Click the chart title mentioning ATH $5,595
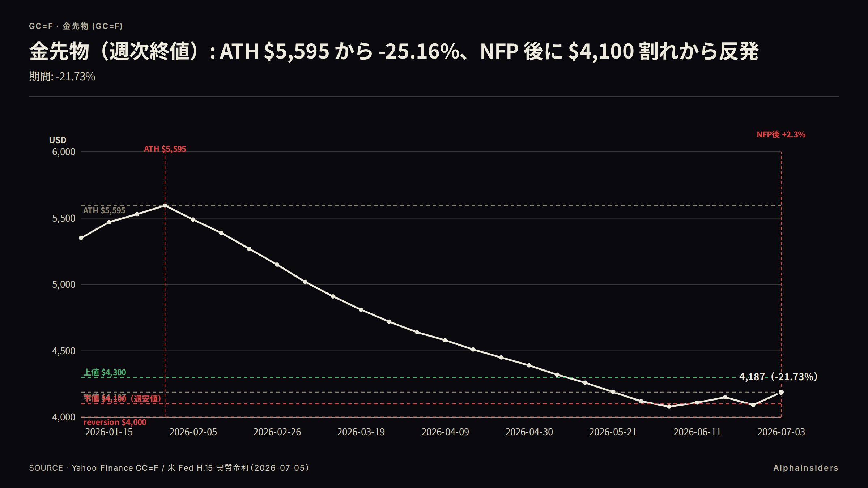This screenshot has width=868, height=488. (393, 51)
